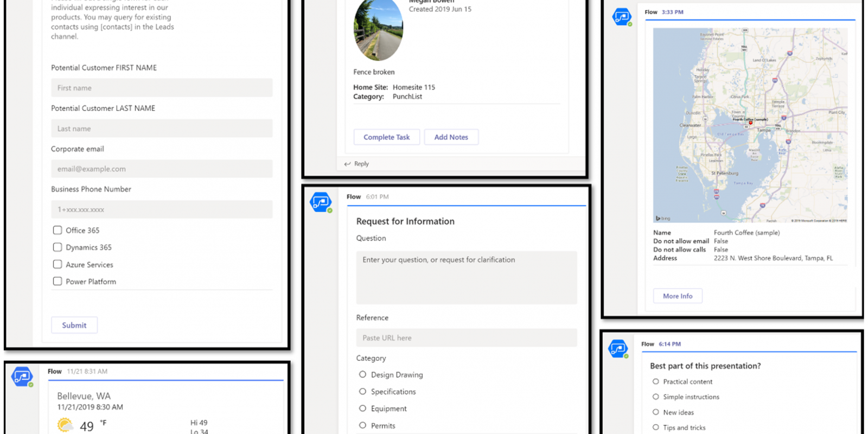Image resolution: width=868 pixels, height=434 pixels.
Task: Check the Office 365 checkbox
Action: (x=58, y=230)
